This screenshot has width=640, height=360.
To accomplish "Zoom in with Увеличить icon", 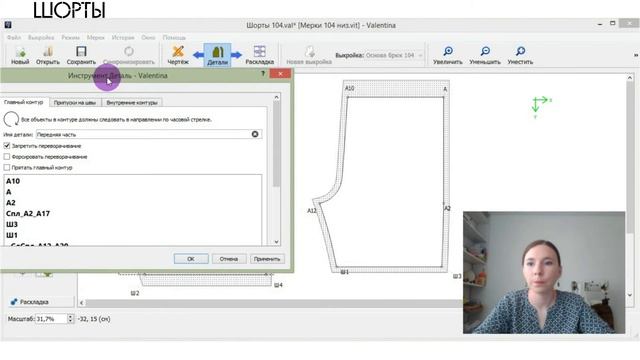I will pyautogui.click(x=448, y=56).
